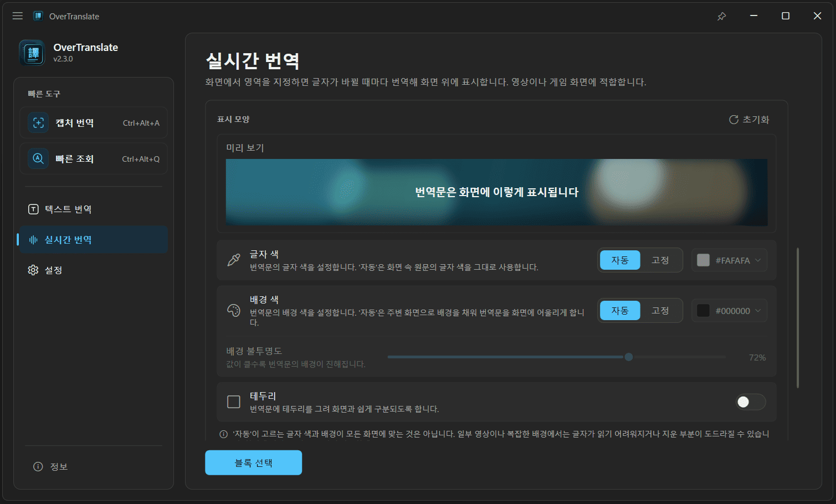836x504 pixels.
Task: Click the Ctrl+Alt+A shortcut label
Action: pyautogui.click(x=141, y=123)
